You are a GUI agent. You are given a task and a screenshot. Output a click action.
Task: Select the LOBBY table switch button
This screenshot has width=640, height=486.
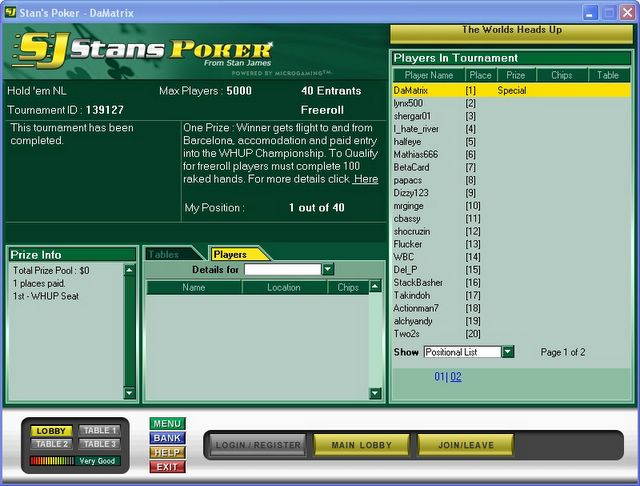point(51,431)
